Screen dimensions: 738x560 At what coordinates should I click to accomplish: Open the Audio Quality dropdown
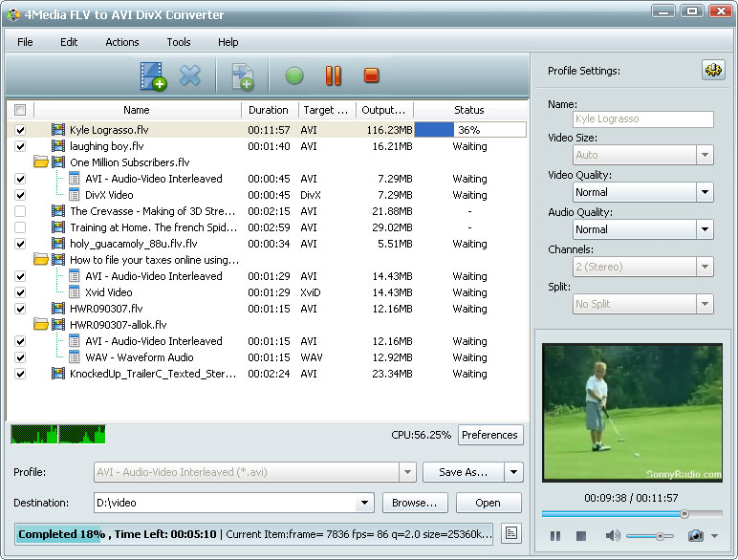click(x=705, y=229)
